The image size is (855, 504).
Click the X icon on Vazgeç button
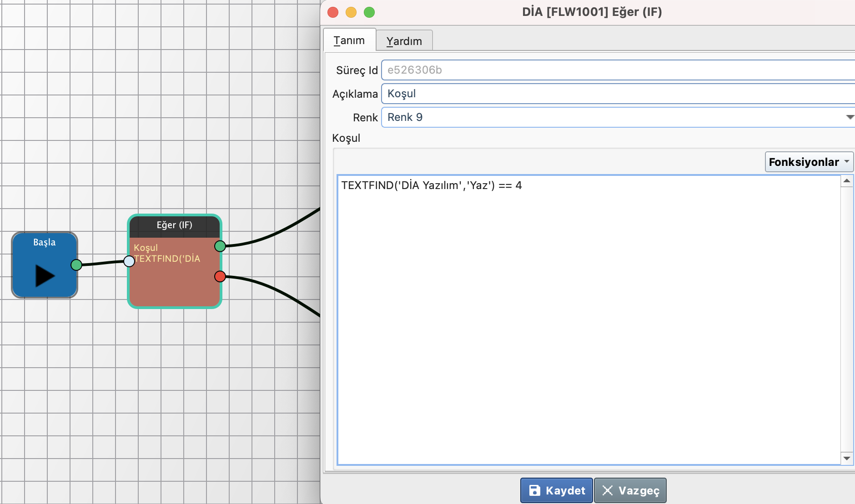[608, 490]
